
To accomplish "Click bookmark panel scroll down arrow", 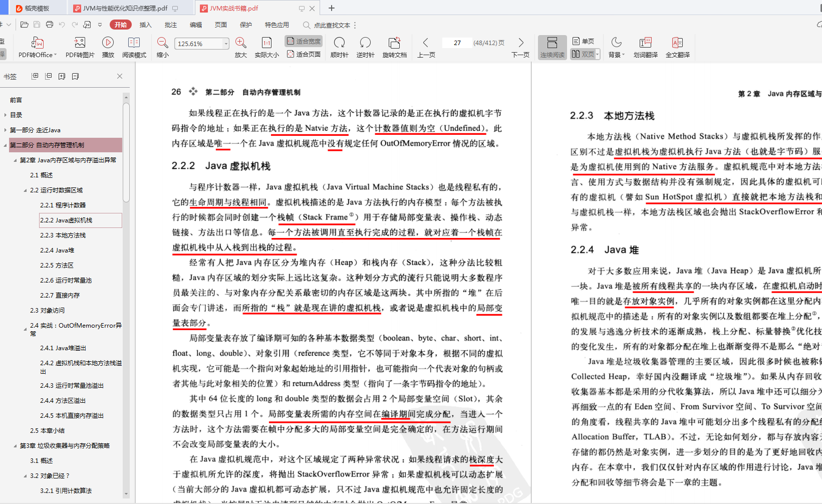I will coord(126,493).
